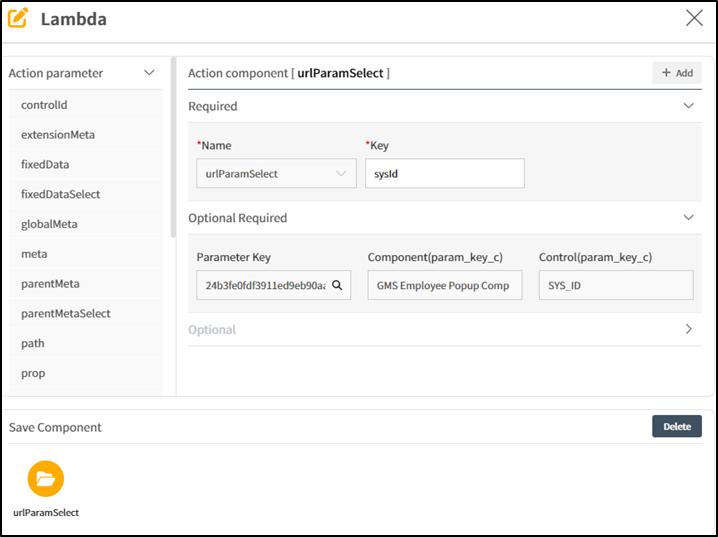
Task: Click the Add button
Action: tap(677, 73)
